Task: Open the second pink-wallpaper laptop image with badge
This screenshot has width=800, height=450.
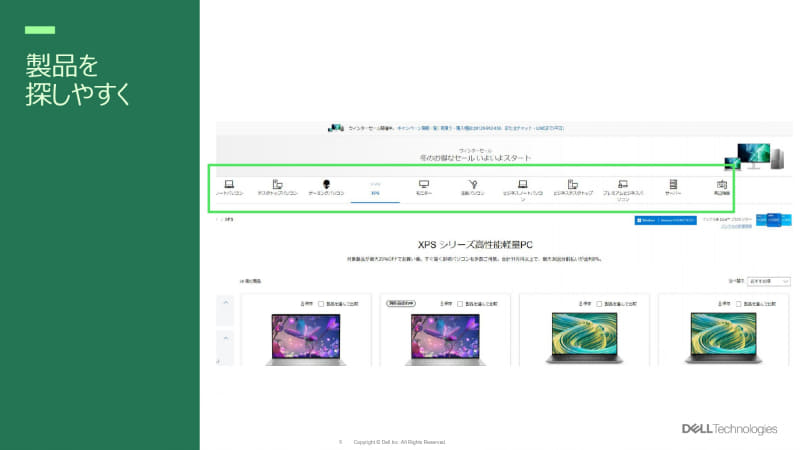Action: click(x=445, y=339)
